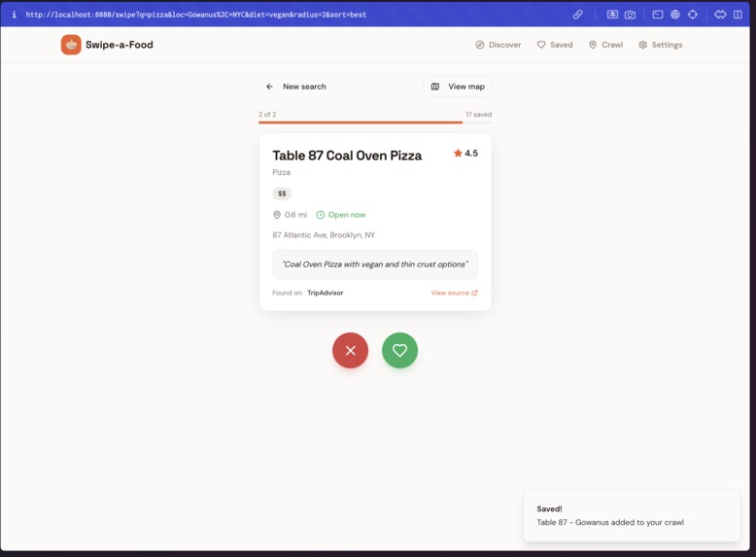Click the Open now status text
This screenshot has height=557, width=756.
click(x=347, y=215)
